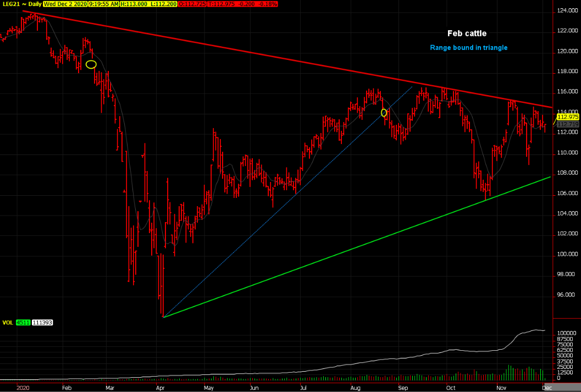Select the white 111393 open interest box
This screenshot has width=581, height=392.
click(x=42, y=323)
